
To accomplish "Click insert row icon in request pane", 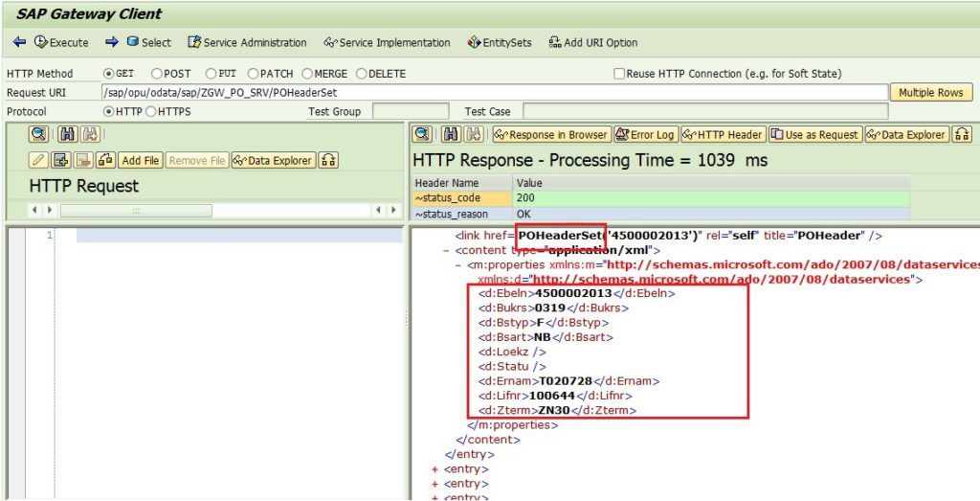I will click(60, 160).
